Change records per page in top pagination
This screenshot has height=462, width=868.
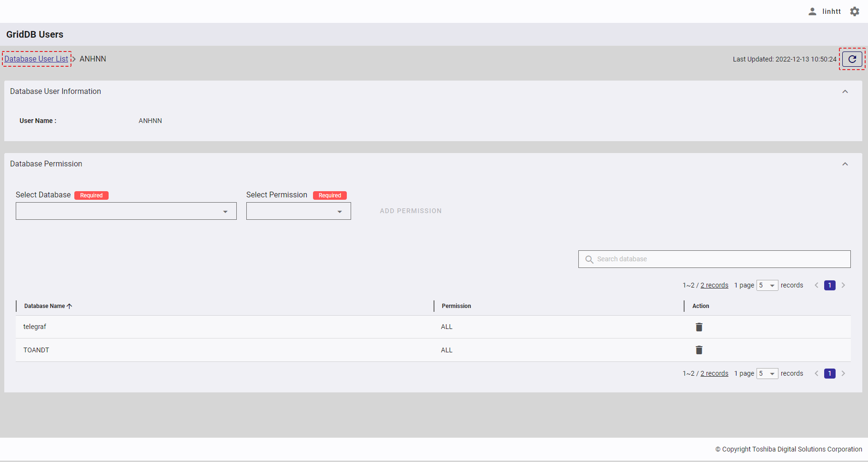coord(767,285)
